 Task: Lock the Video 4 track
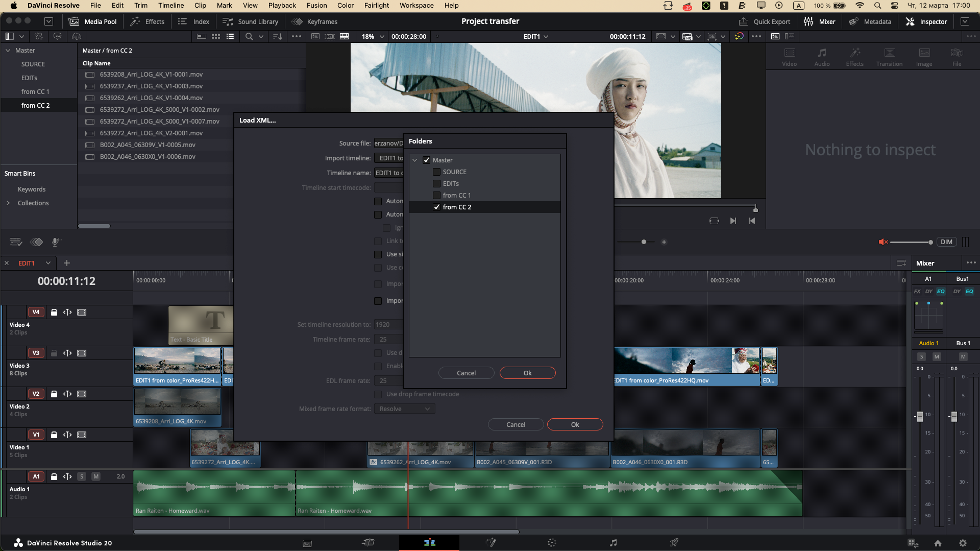pyautogui.click(x=54, y=312)
